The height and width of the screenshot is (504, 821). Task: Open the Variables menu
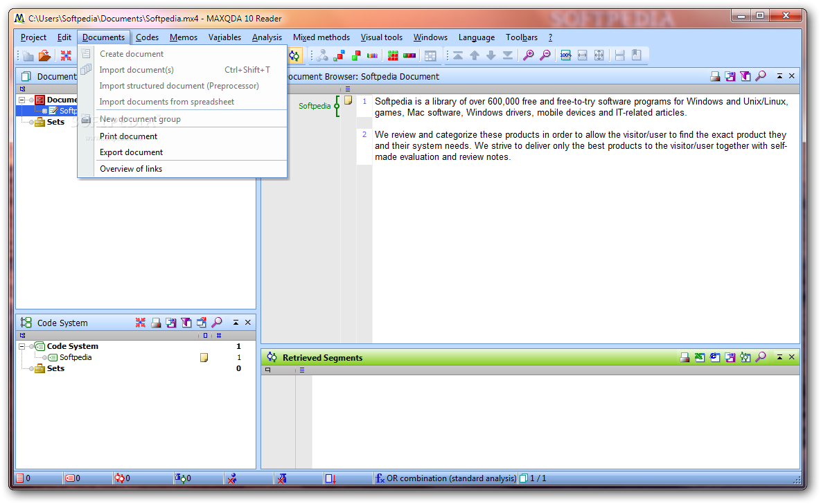[224, 37]
